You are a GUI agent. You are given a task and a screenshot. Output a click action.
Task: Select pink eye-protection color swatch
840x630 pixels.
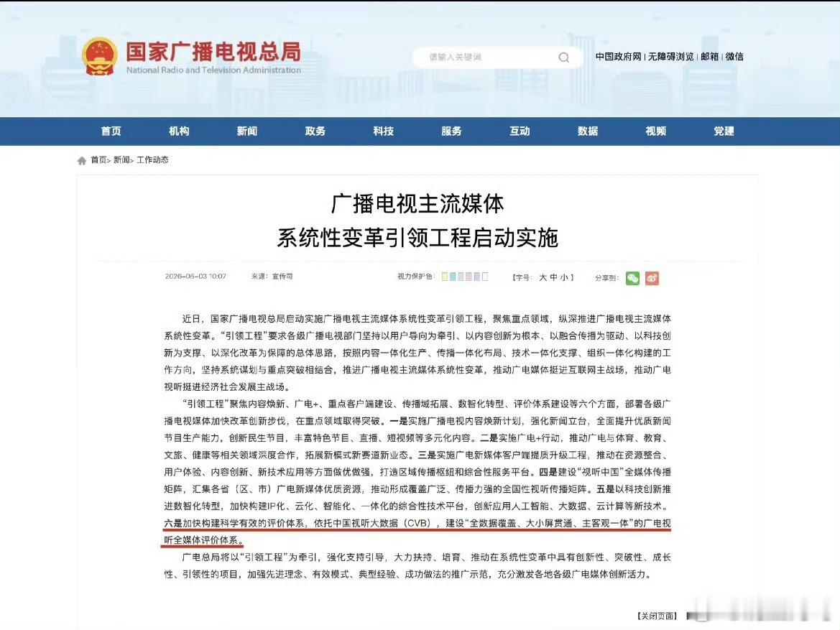click(469, 277)
